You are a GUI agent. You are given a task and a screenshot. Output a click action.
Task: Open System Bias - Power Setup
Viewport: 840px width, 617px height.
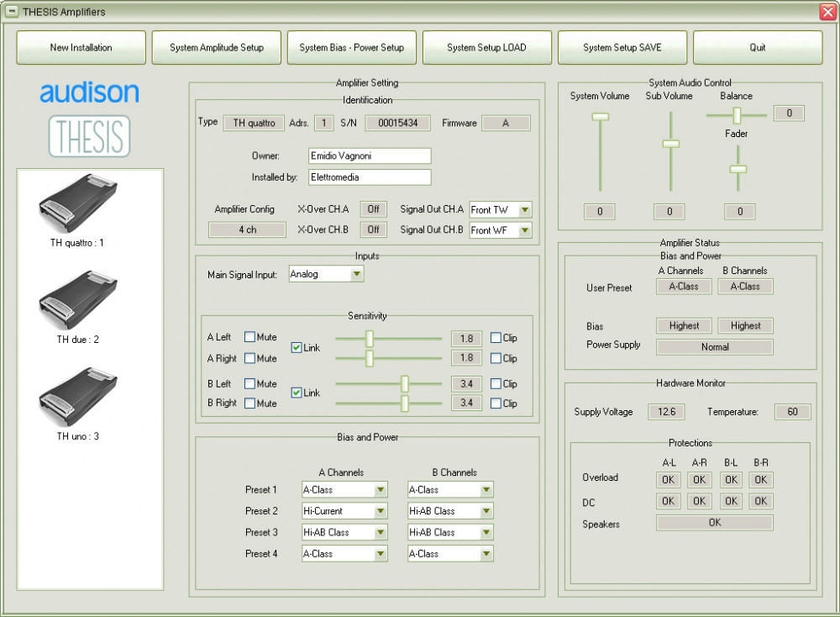pos(351,48)
